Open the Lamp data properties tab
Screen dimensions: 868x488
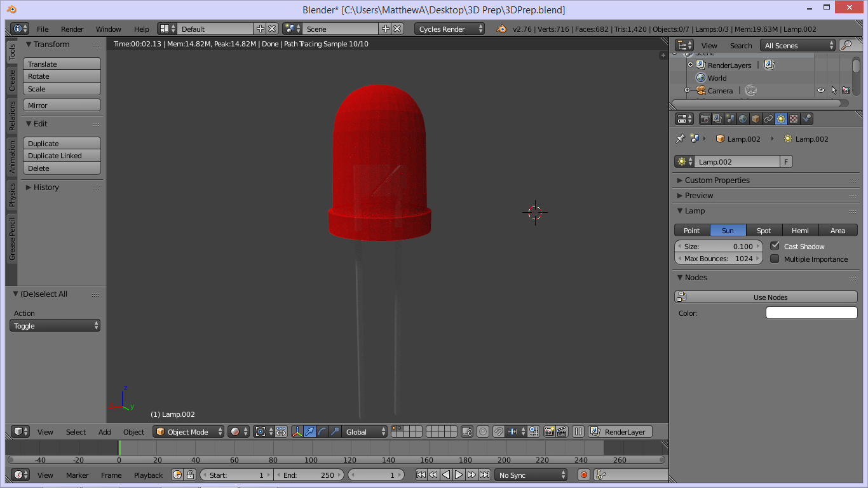pos(781,119)
